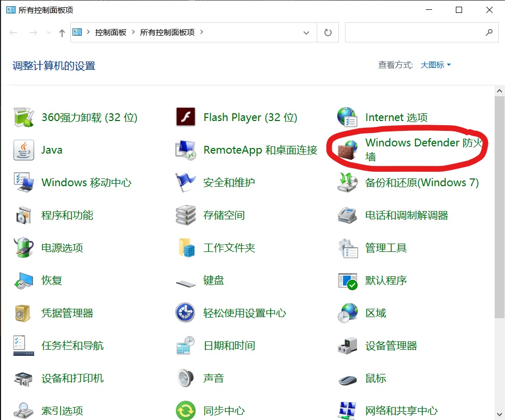
Task: Click the 程序和功能 icon
Action: 24,215
